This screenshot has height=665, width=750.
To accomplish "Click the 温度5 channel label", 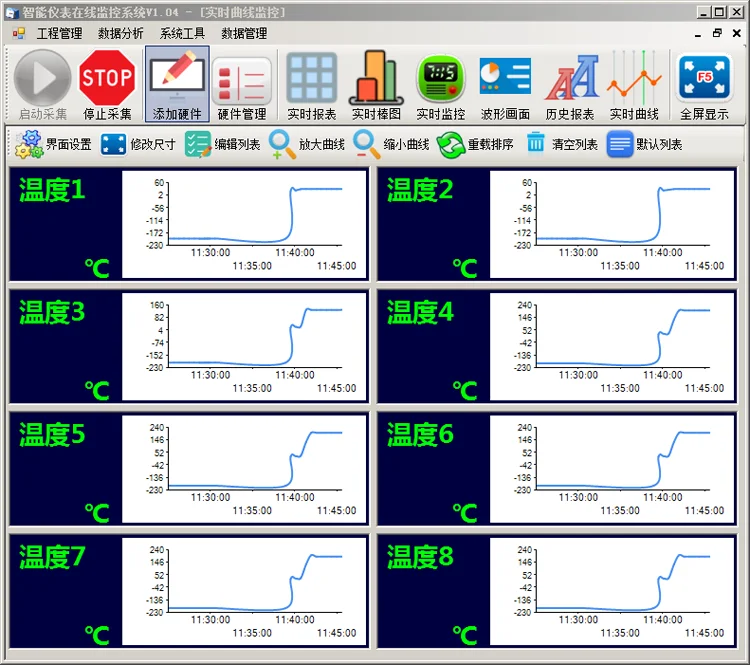I will coord(52,434).
